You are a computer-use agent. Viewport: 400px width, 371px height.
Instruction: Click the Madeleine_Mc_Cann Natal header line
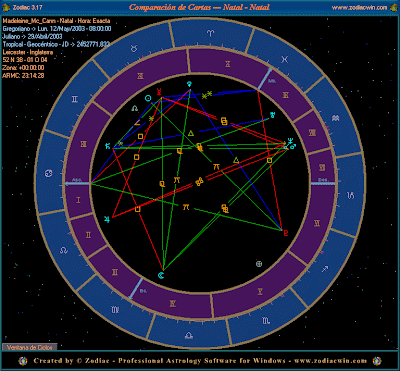click(56, 21)
